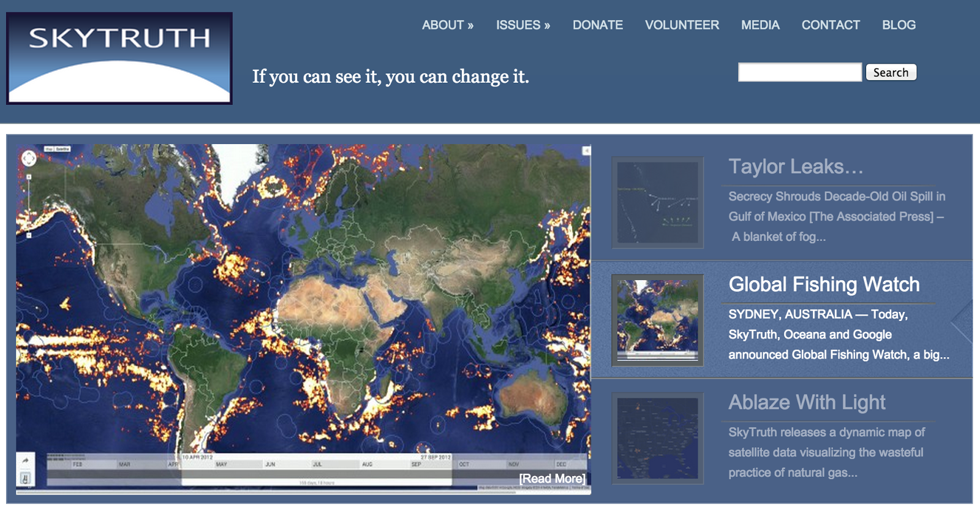Open the Ablaze With Light headline

[807, 402]
